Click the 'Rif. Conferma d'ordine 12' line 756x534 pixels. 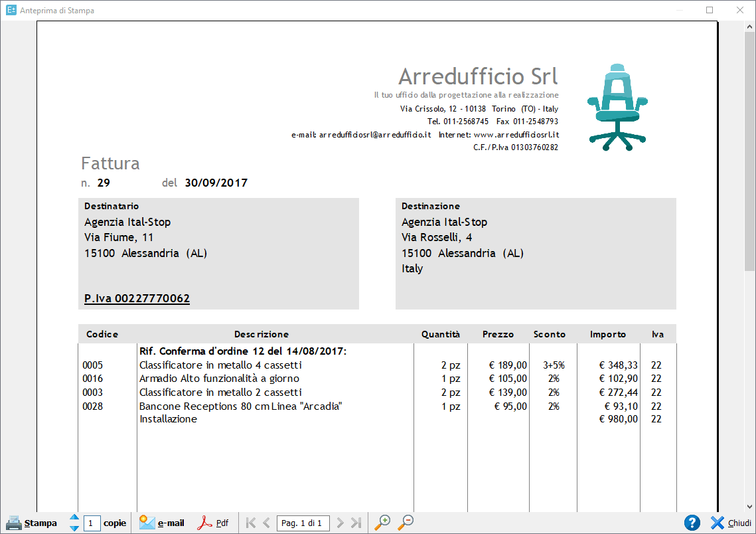pos(243,351)
